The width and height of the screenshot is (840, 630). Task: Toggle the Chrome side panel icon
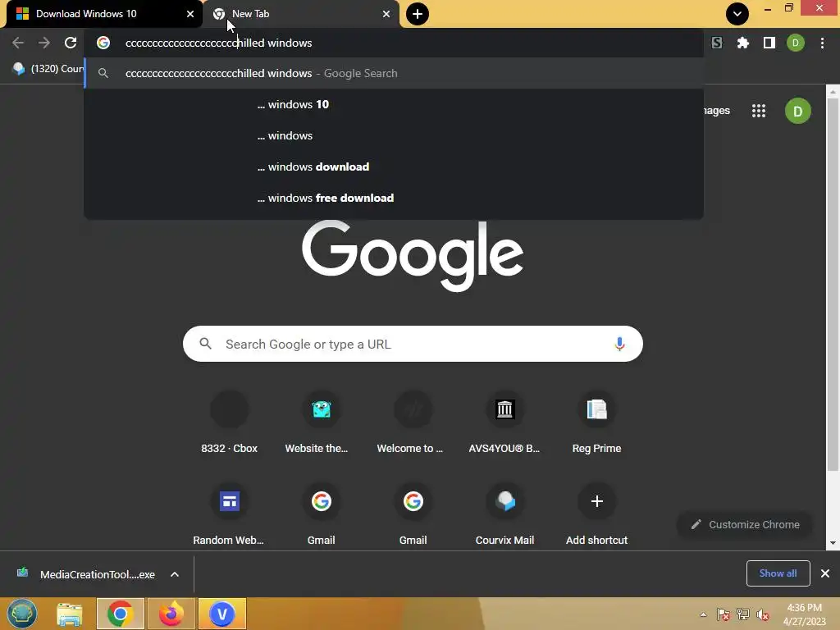tap(769, 43)
